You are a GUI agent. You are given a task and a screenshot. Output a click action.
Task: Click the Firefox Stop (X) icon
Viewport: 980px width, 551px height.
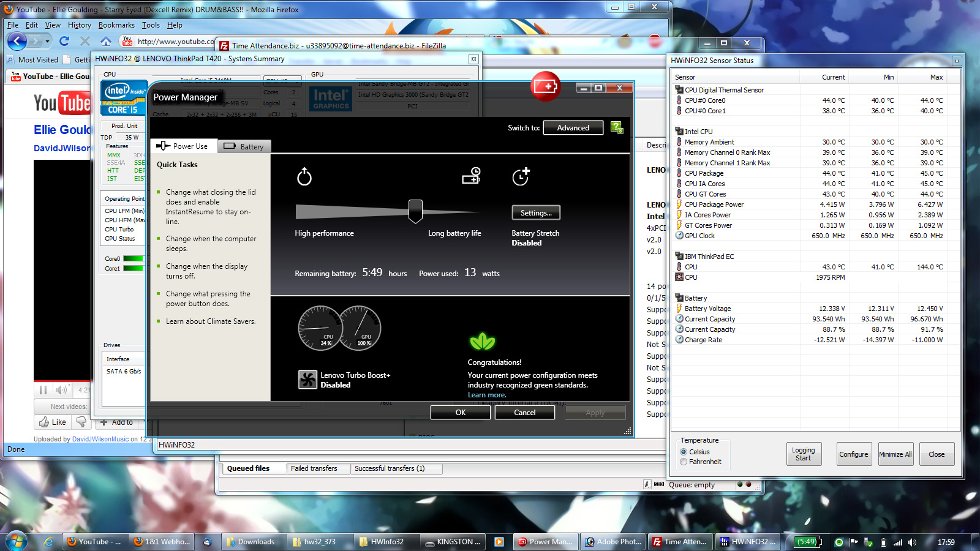point(85,41)
